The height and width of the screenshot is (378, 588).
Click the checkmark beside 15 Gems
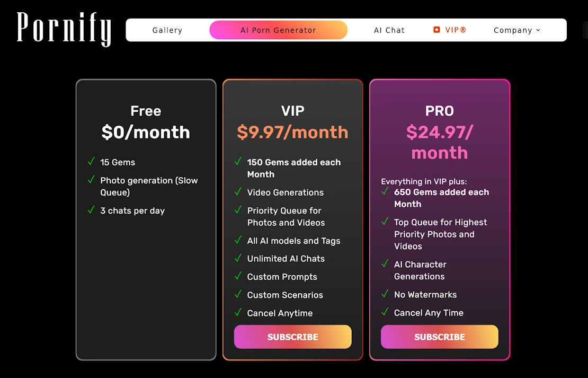(x=91, y=162)
